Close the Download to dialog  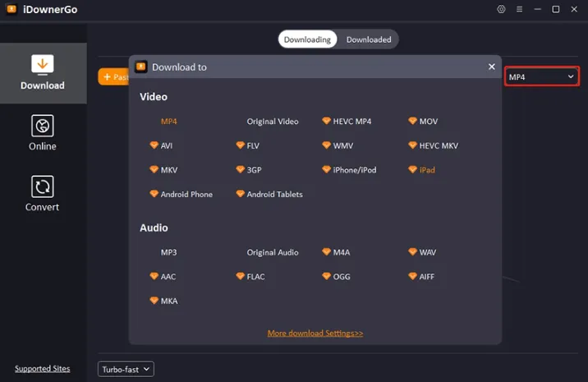(492, 67)
